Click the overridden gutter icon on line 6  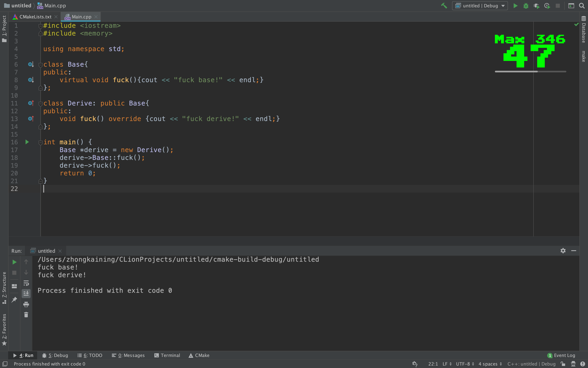pyautogui.click(x=31, y=64)
